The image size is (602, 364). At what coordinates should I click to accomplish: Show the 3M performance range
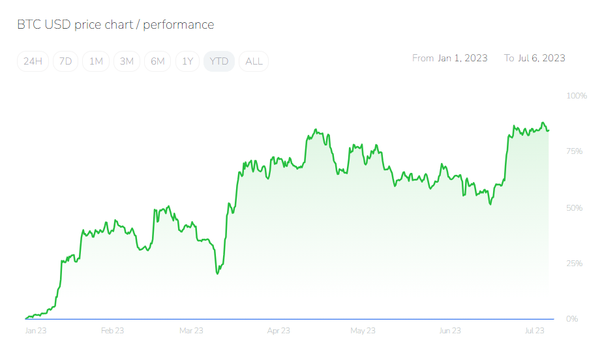[127, 61]
